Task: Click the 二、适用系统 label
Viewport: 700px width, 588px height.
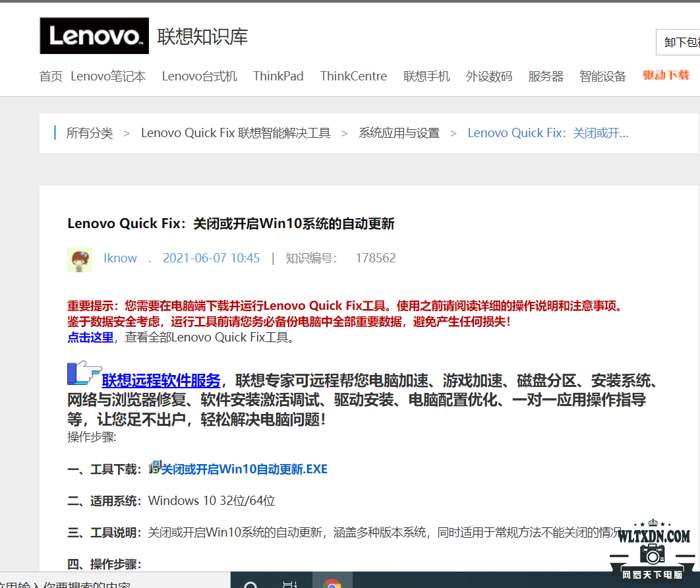Action: [x=104, y=501]
